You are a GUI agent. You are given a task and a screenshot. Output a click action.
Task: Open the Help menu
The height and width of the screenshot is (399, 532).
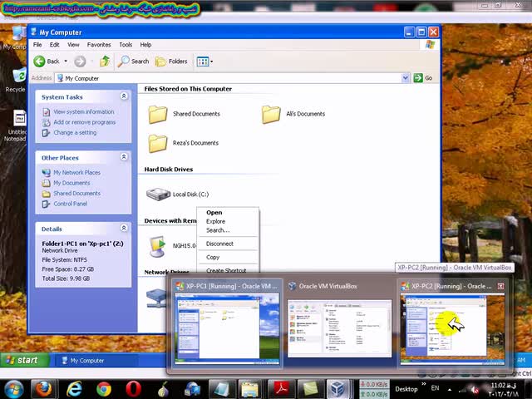(x=145, y=45)
